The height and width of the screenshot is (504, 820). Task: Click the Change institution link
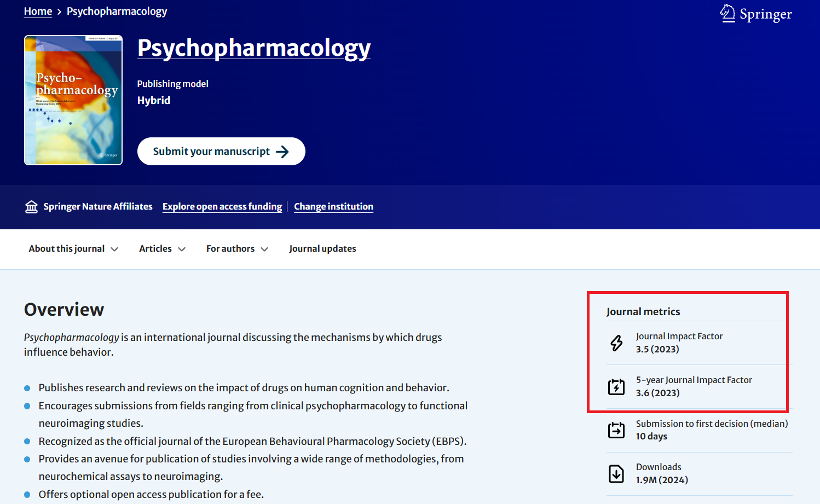(x=333, y=206)
